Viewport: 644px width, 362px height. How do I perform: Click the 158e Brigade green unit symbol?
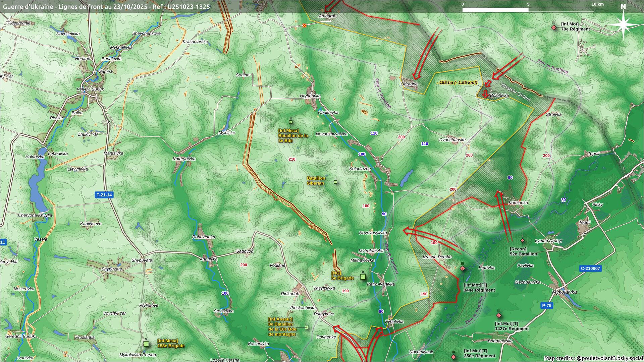click(x=146, y=344)
